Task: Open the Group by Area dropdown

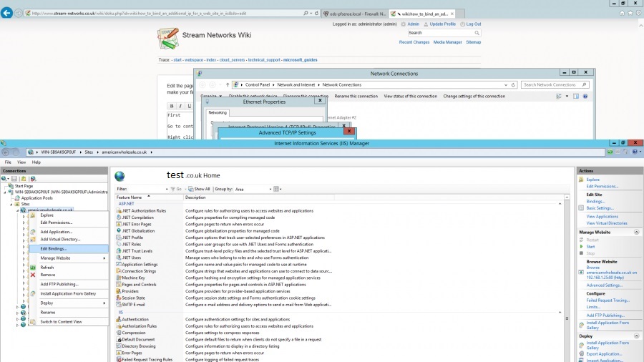Action: tap(253, 189)
